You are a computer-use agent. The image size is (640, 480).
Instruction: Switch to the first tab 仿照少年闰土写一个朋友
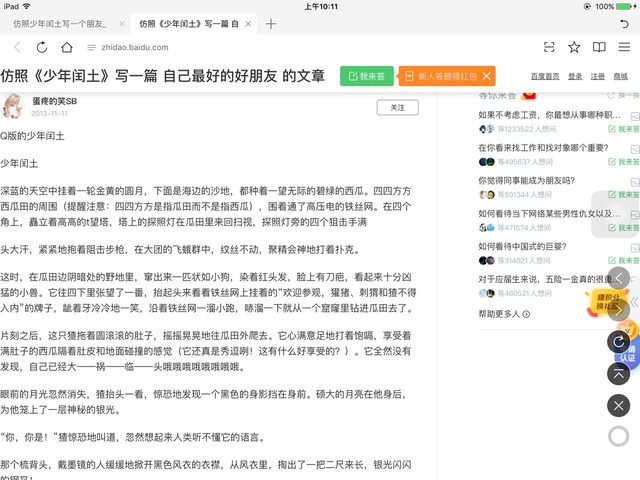click(x=62, y=23)
